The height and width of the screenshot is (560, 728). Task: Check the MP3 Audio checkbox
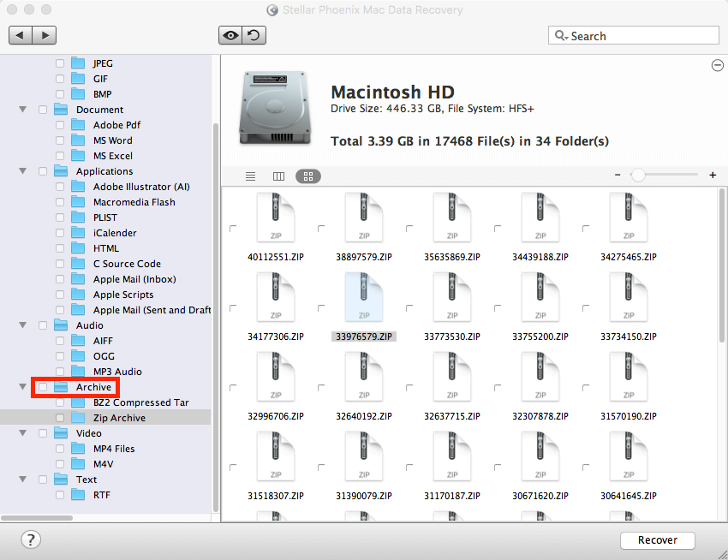pos(60,372)
